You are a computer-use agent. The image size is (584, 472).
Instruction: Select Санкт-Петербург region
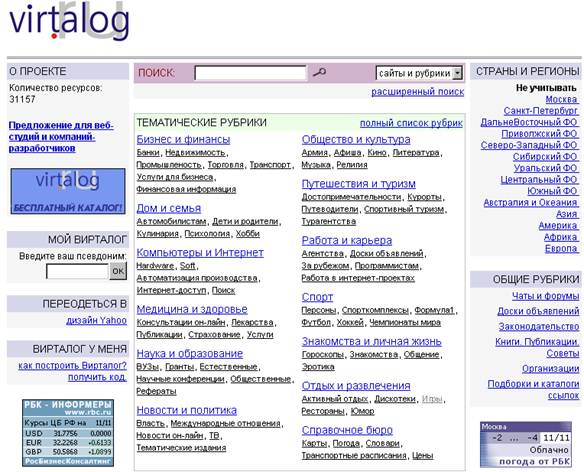click(x=541, y=111)
